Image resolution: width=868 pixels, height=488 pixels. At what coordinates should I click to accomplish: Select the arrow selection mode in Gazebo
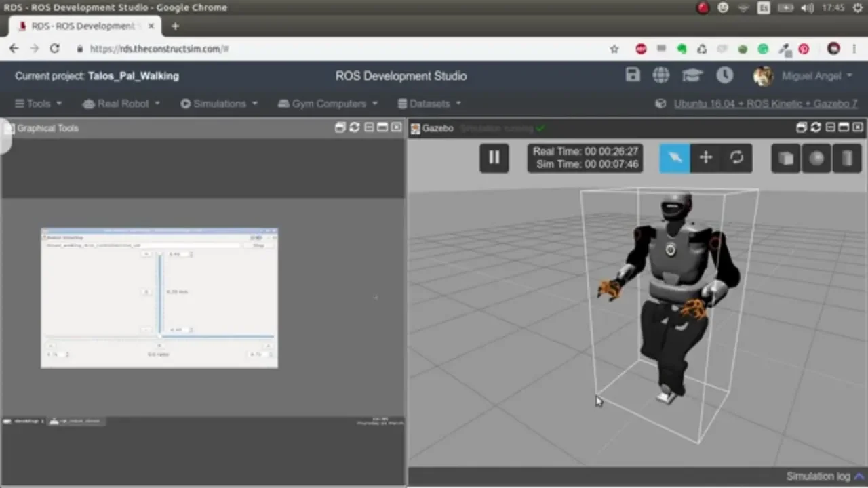click(x=675, y=158)
